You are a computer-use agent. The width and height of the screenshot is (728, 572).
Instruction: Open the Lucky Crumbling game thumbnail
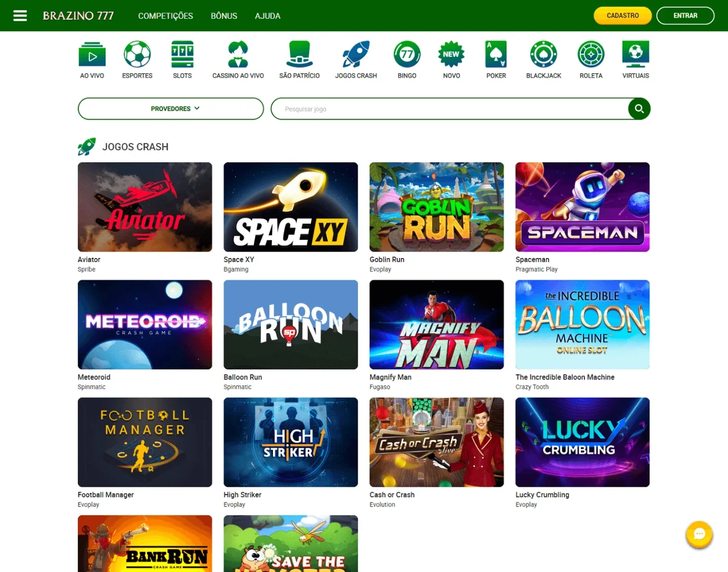582,442
